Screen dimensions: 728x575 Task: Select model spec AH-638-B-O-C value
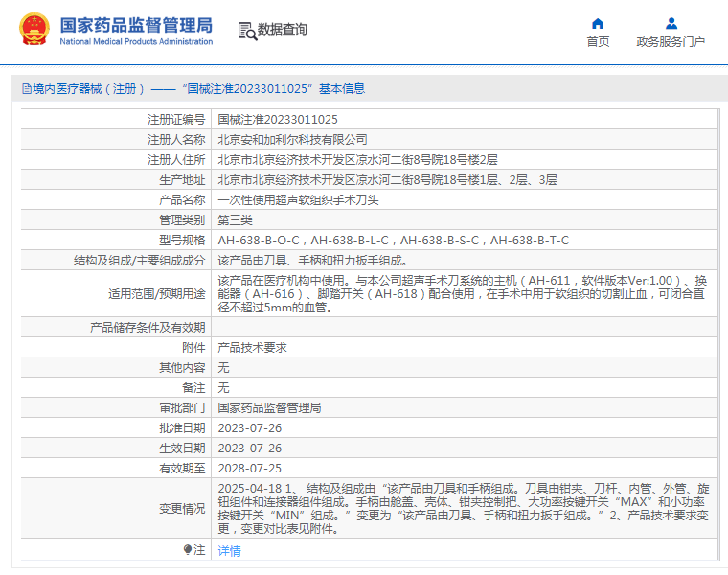[x=259, y=241]
